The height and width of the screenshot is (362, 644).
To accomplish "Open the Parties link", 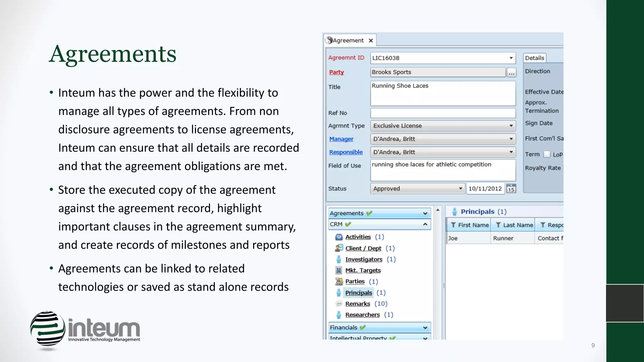I will (355, 281).
